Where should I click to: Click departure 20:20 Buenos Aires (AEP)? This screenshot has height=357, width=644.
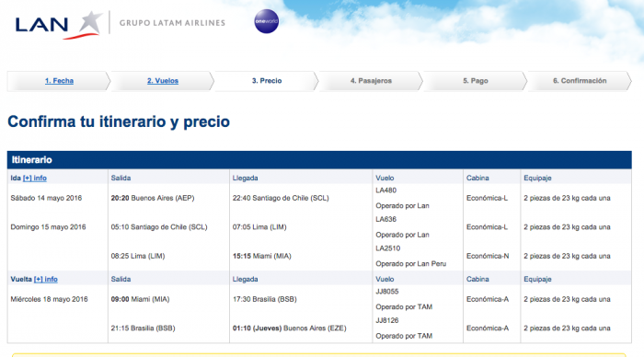tap(153, 198)
